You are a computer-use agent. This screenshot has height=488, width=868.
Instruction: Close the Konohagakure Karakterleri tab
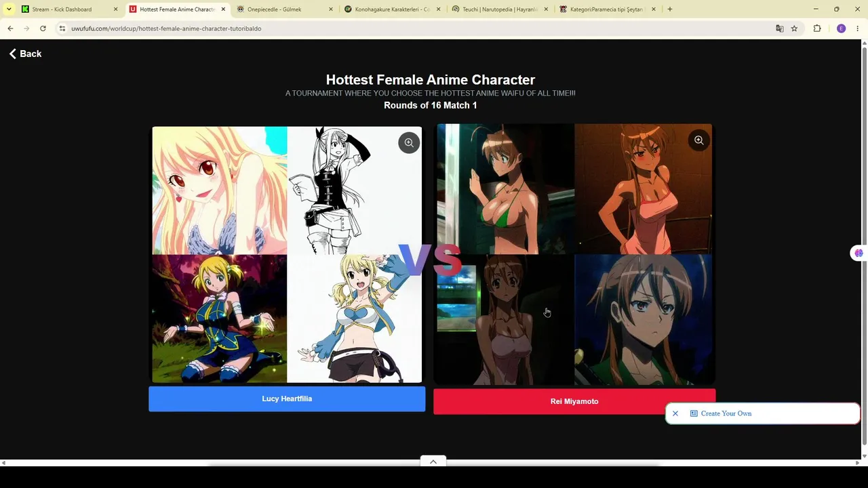(x=438, y=9)
